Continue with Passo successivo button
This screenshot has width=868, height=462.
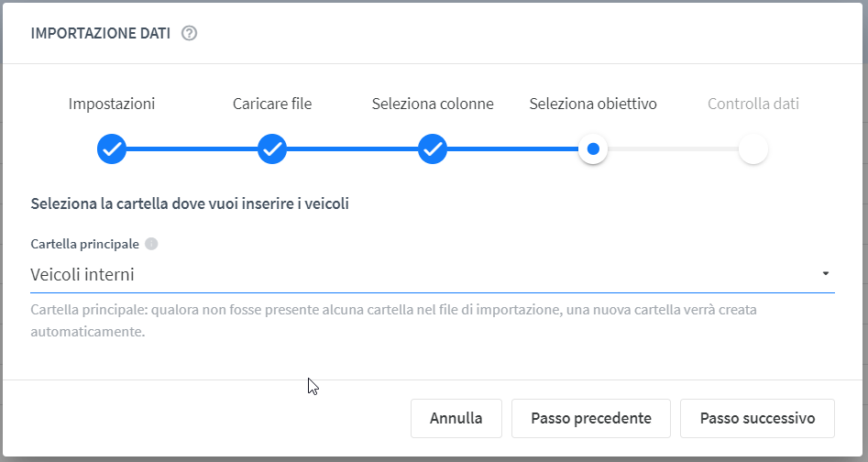click(757, 418)
